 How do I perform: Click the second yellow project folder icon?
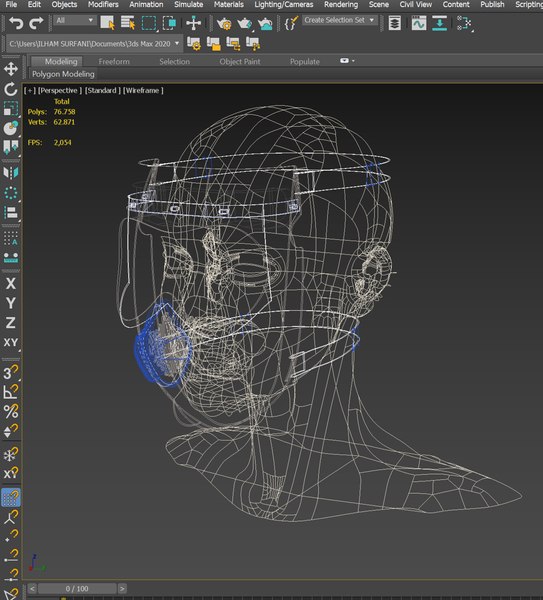click(214, 44)
